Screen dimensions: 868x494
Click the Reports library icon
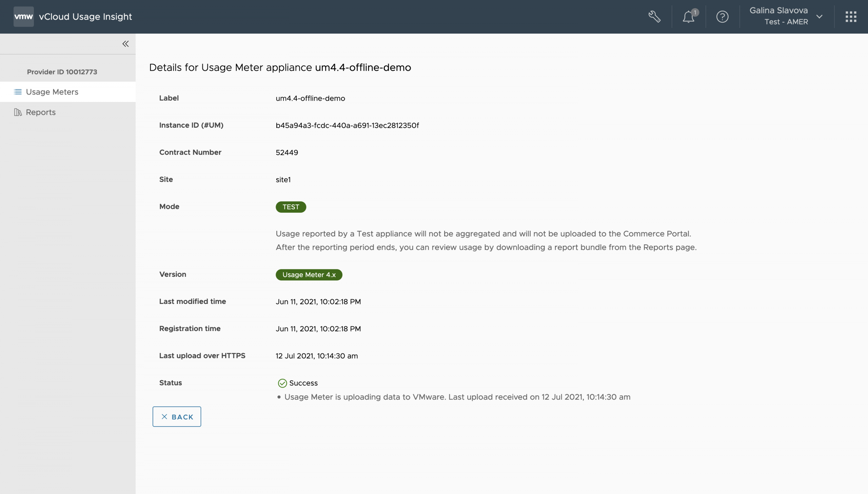tap(18, 112)
